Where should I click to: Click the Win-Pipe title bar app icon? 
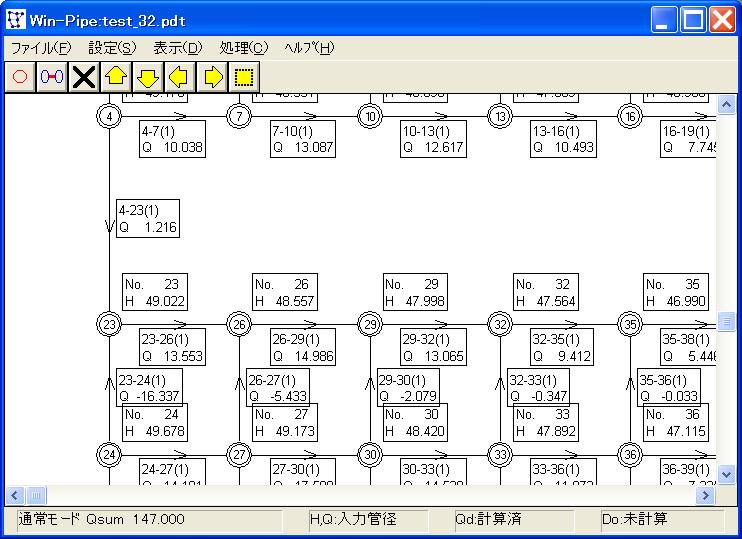pyautogui.click(x=17, y=17)
